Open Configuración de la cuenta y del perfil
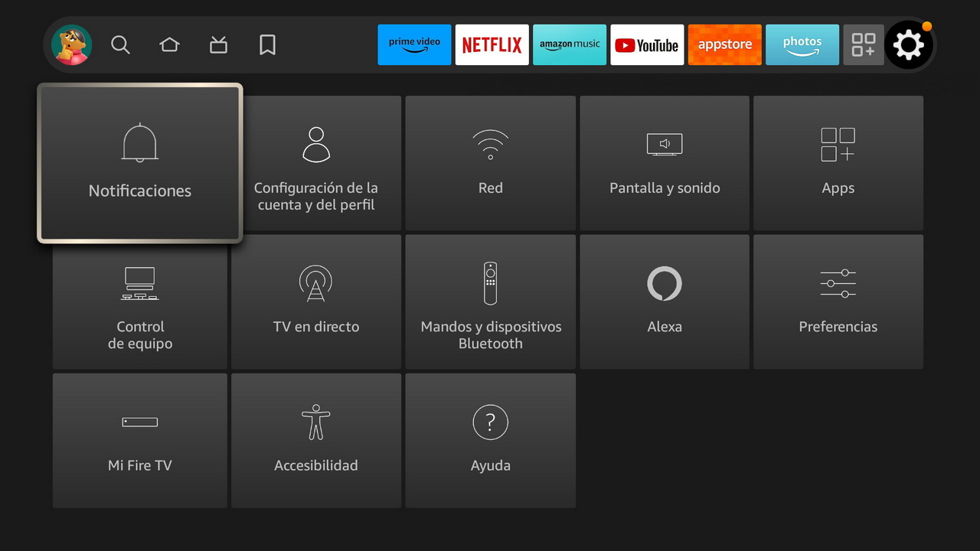The height and width of the screenshot is (551, 980). (316, 163)
